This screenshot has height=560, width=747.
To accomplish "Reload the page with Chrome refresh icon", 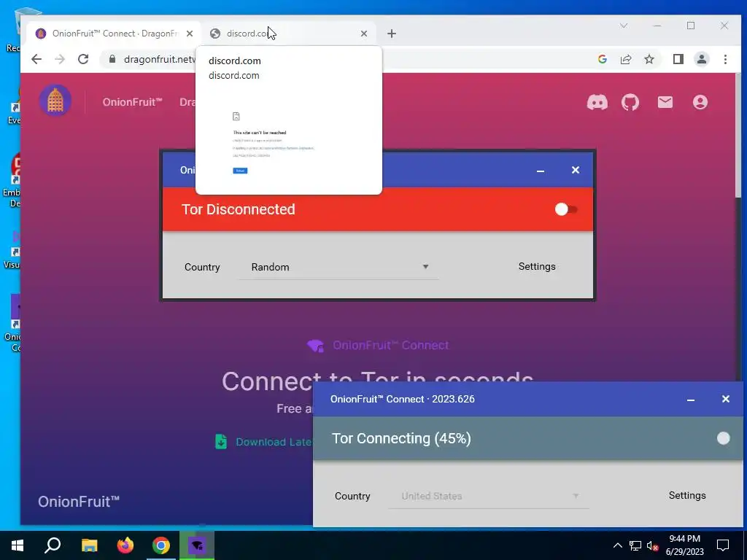I will [83, 59].
